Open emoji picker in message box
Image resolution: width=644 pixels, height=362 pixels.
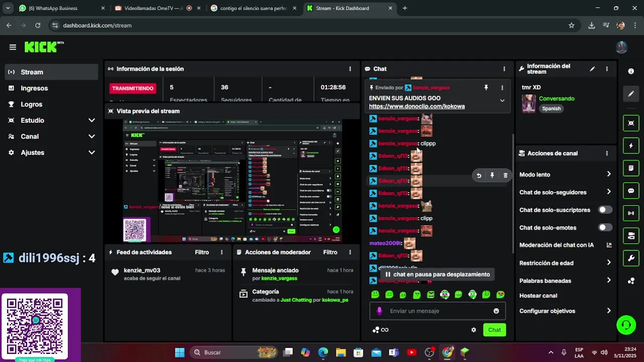point(496,311)
